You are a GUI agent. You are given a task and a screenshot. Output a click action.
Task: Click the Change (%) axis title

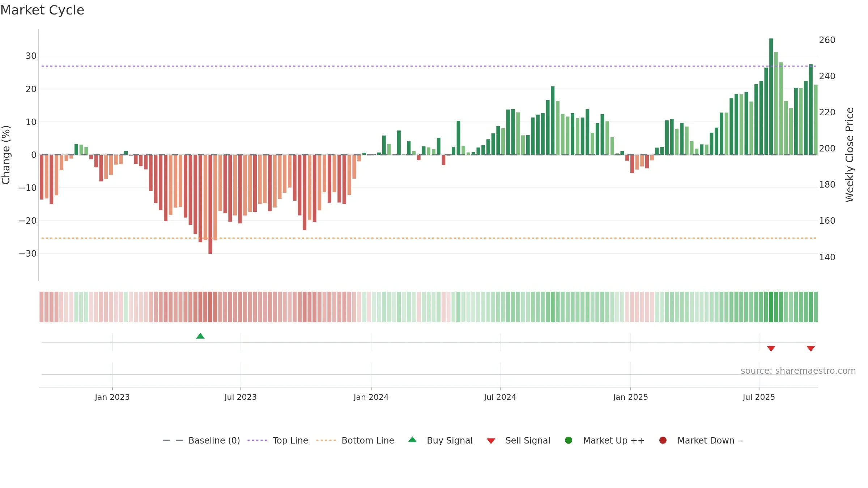pyautogui.click(x=6, y=155)
